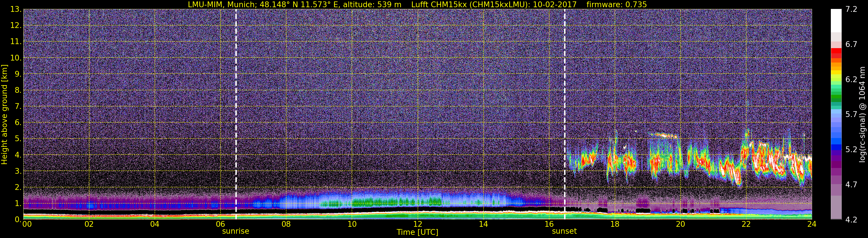The height and width of the screenshot is (238, 868).
Task: Click the colorbar value '7.2'
Action: point(851,10)
